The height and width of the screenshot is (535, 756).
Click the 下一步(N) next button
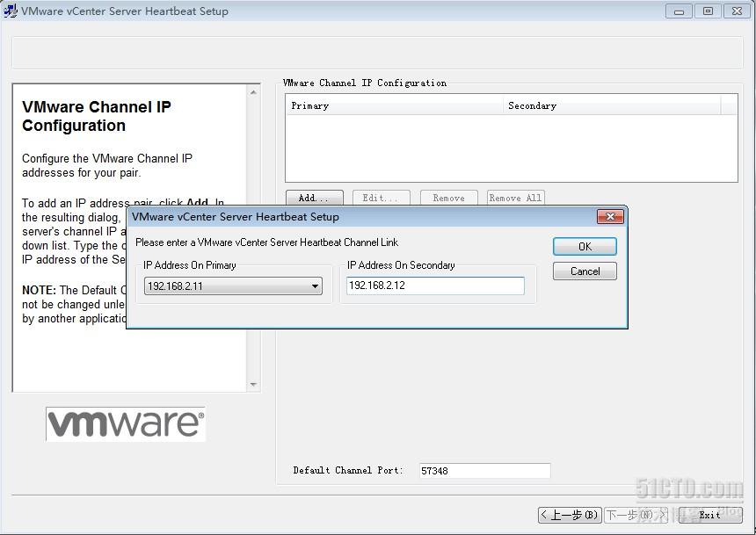[x=636, y=515]
